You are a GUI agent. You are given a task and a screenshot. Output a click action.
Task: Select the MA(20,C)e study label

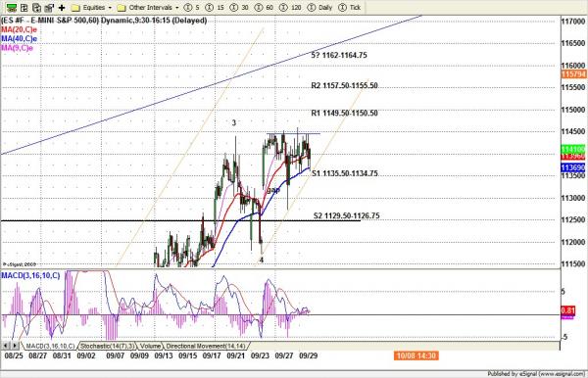[20, 29]
